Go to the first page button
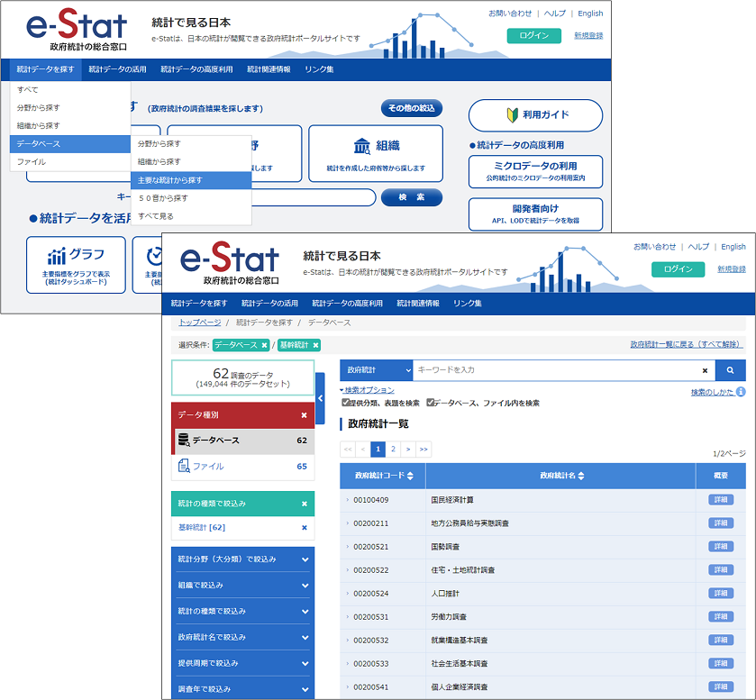The height and width of the screenshot is (700, 756). coord(348,450)
